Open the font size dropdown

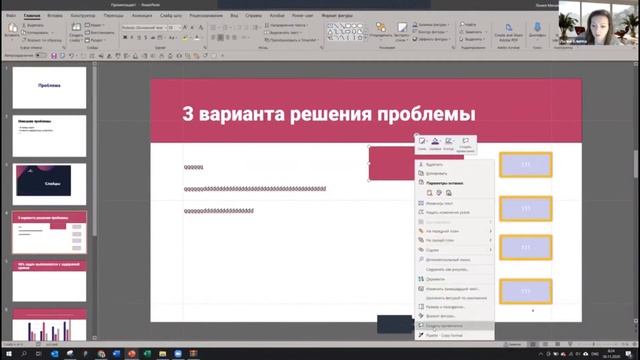(174, 27)
